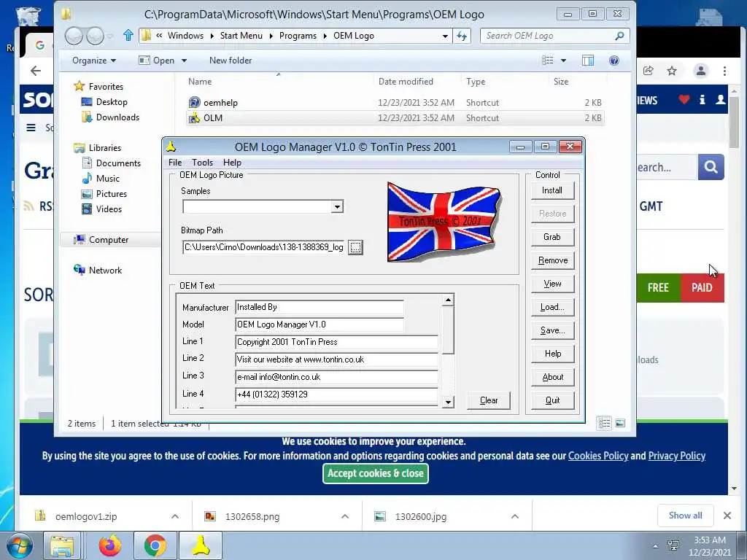747x560 pixels.
Task: Click the OEM Text scroll down arrow
Action: [x=448, y=402]
